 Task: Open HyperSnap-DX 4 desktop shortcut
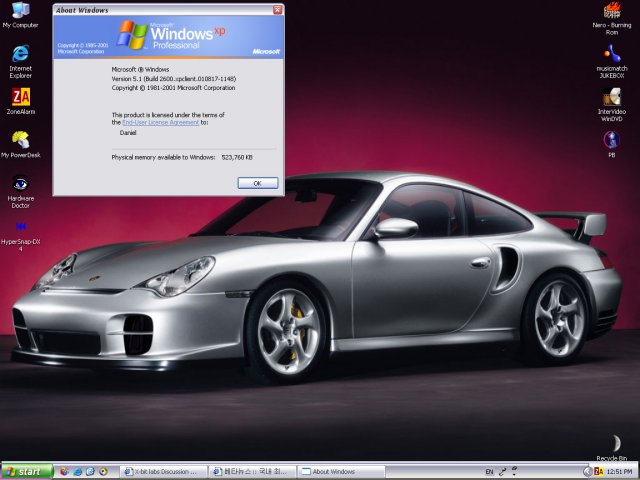point(20,236)
